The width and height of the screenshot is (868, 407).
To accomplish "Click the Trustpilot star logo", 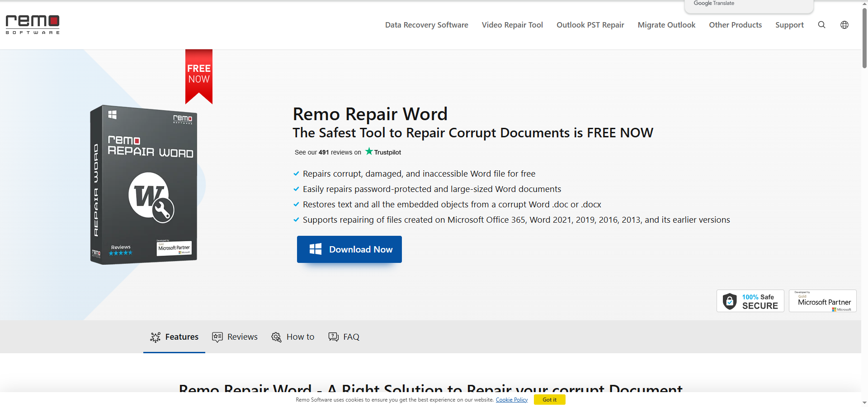I will (383, 152).
